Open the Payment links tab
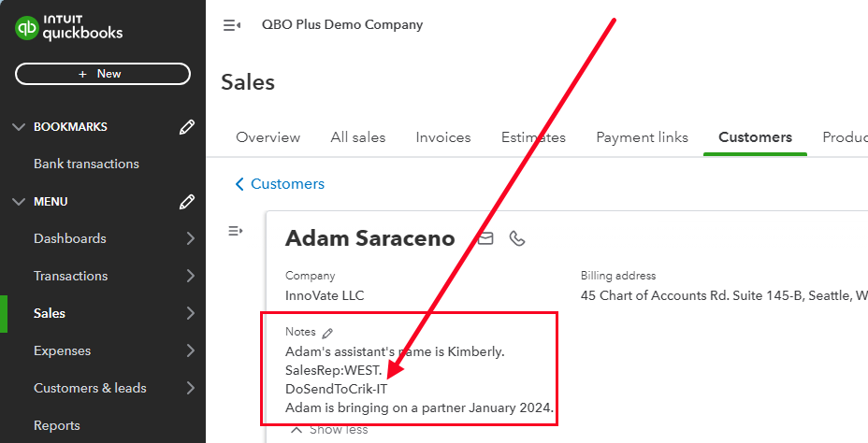The height and width of the screenshot is (443, 868). pyautogui.click(x=642, y=137)
